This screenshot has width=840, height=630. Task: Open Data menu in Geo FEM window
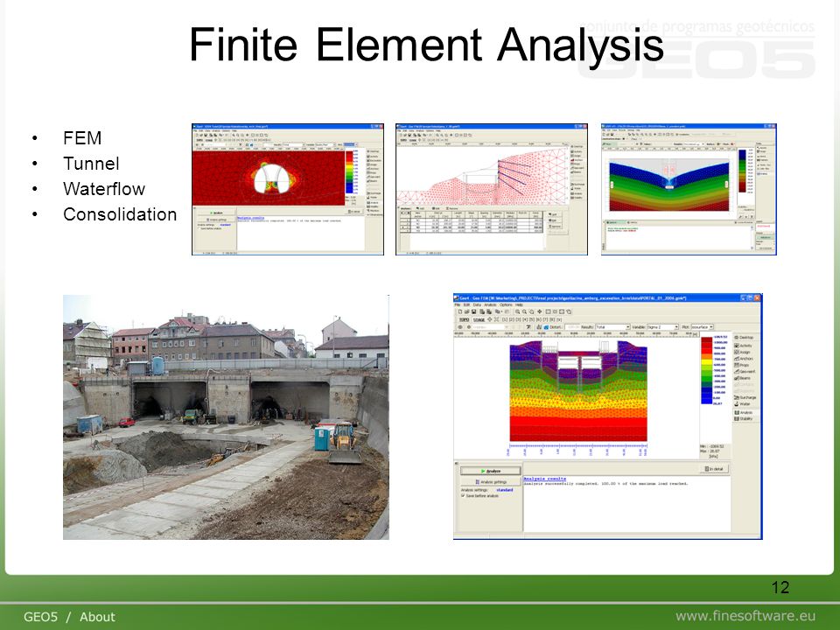(477, 304)
